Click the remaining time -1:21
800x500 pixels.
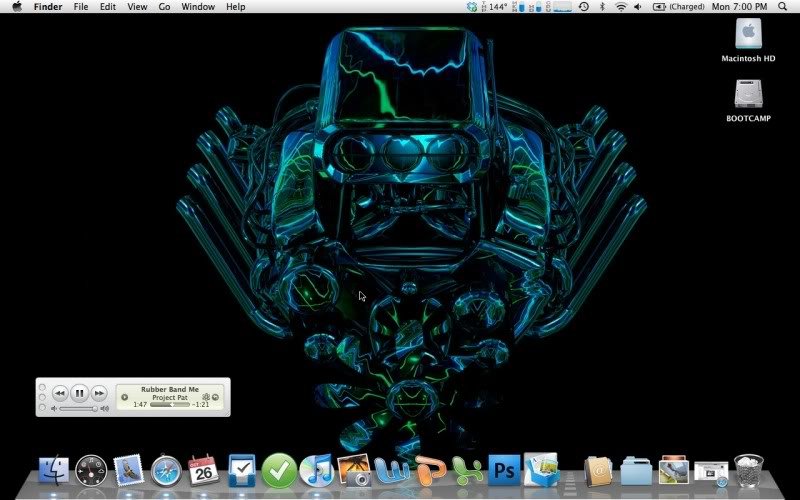click(x=202, y=404)
